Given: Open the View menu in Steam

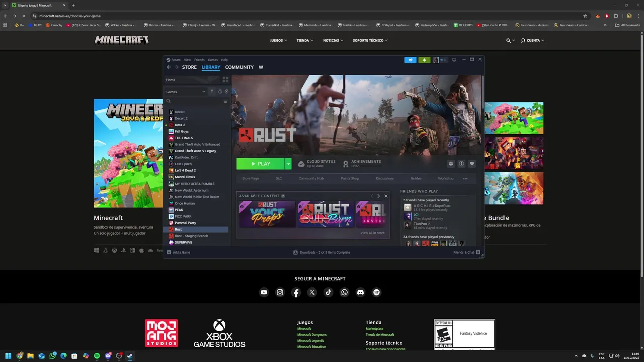Looking at the screenshot, I should pyautogui.click(x=187, y=60).
